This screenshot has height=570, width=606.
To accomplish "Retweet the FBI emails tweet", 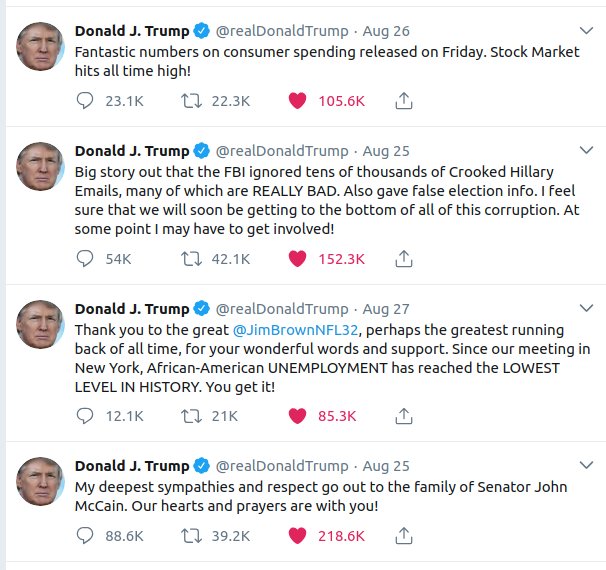I will [190, 258].
